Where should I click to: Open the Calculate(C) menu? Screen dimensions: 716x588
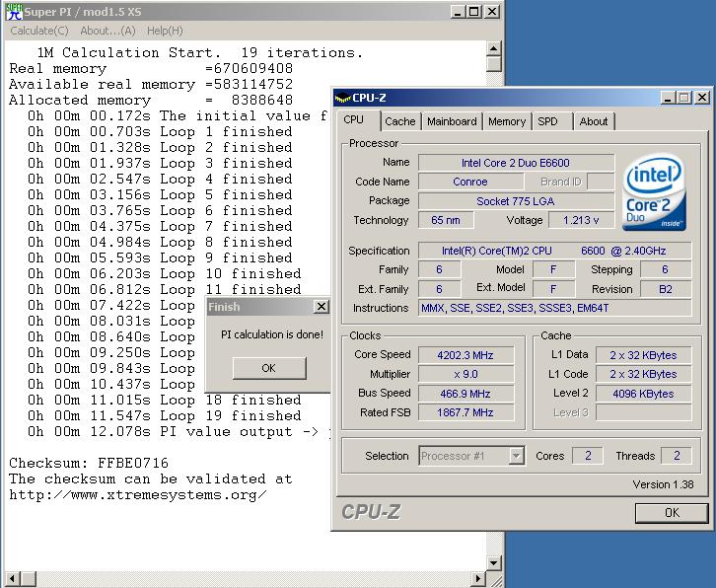coord(38,31)
